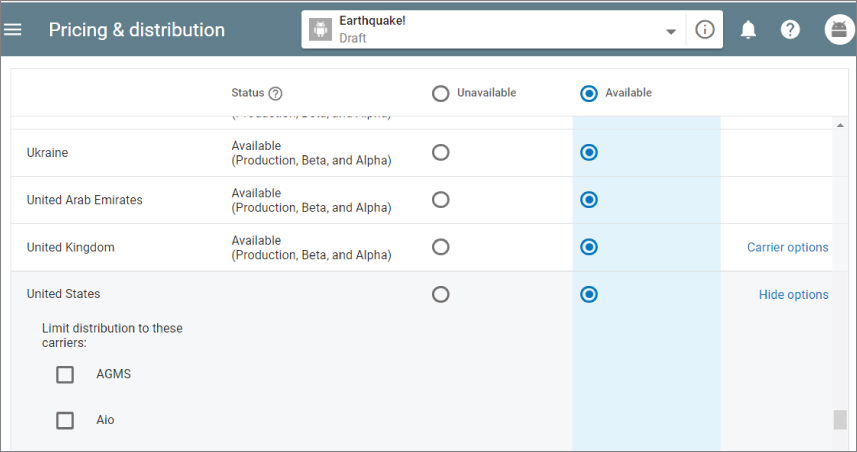Image resolution: width=857 pixels, height=452 pixels.
Task: Open the hamburger navigation menu
Action: click(13, 29)
